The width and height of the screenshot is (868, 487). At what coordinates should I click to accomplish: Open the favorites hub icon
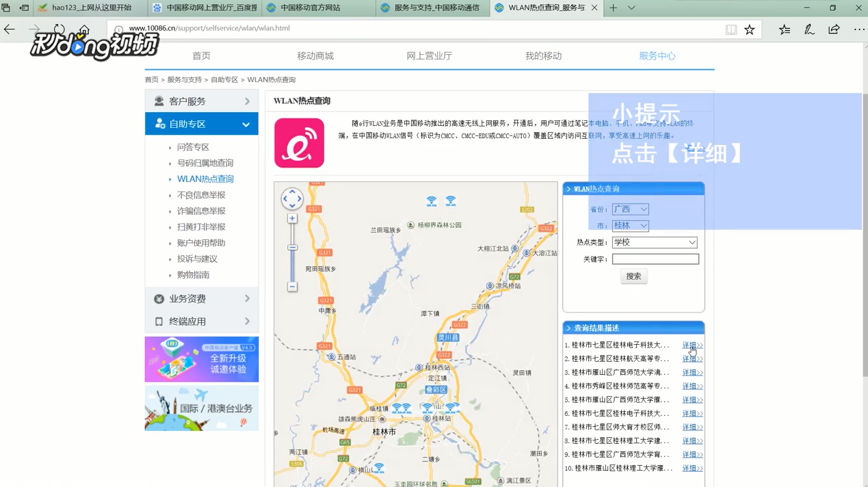tap(785, 29)
